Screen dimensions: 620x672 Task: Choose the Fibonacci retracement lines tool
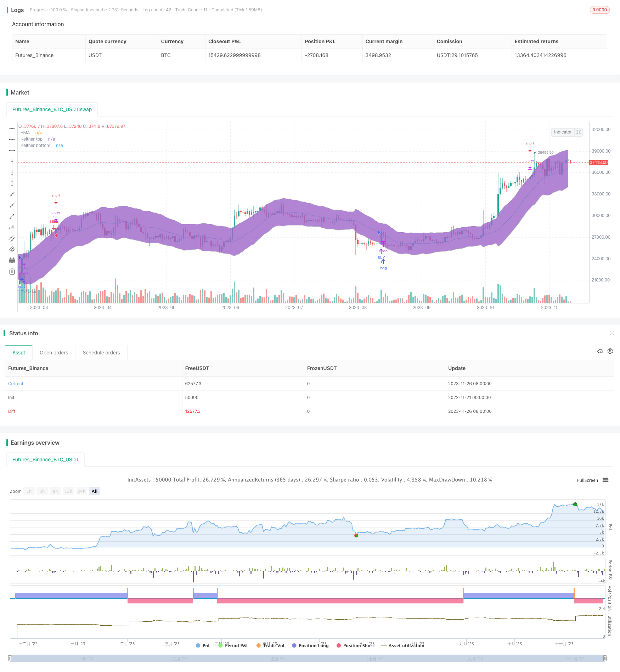(x=12, y=260)
